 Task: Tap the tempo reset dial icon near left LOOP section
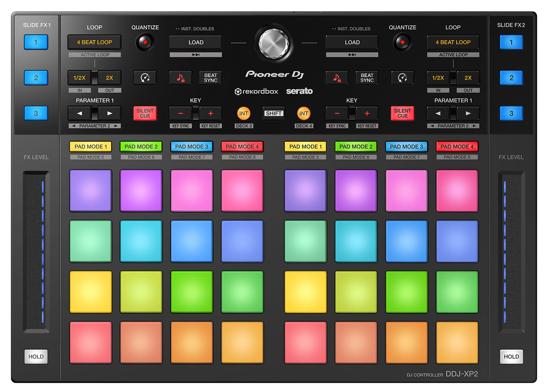click(x=145, y=78)
